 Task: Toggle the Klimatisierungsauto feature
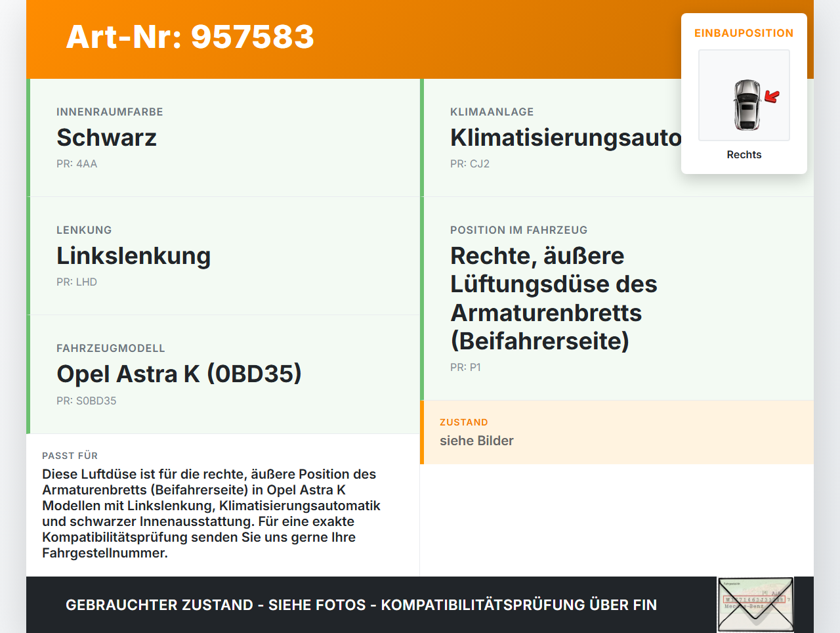568,137
